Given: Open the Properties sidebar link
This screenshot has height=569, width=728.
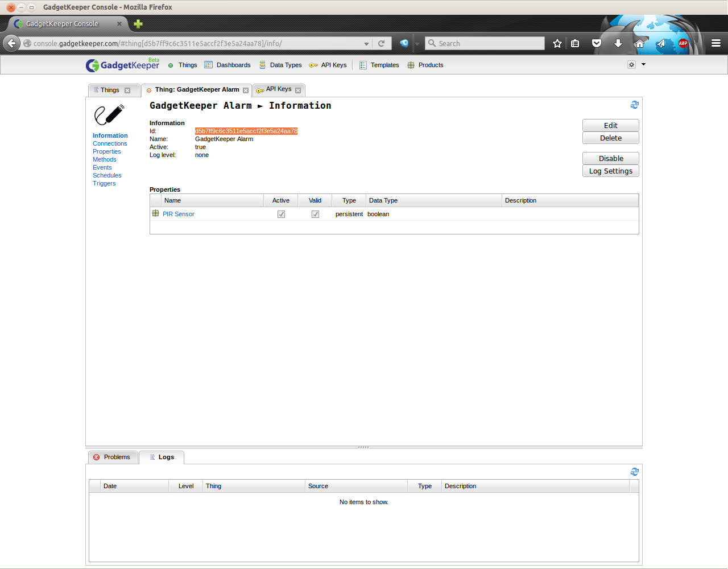Looking at the screenshot, I should 107,151.
